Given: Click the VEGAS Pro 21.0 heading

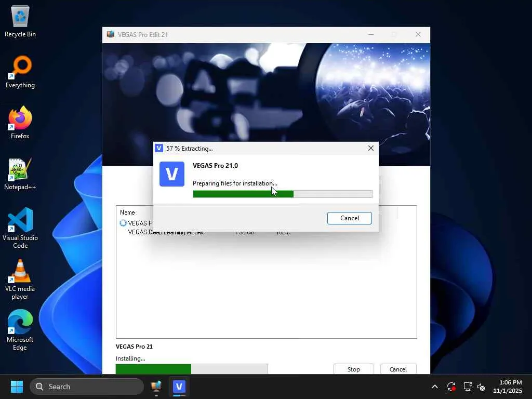Looking at the screenshot, I should [215, 166].
